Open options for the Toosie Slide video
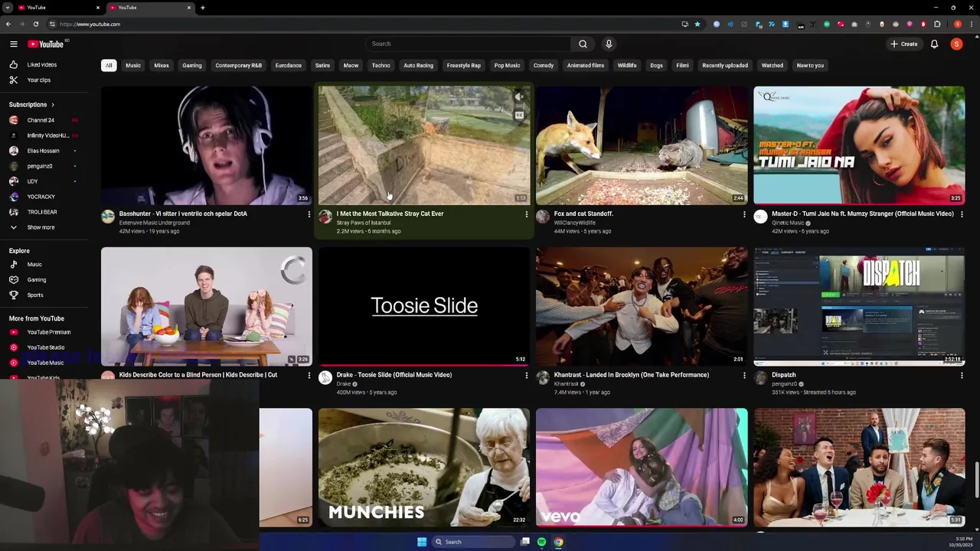The width and height of the screenshot is (980, 551). tap(526, 375)
